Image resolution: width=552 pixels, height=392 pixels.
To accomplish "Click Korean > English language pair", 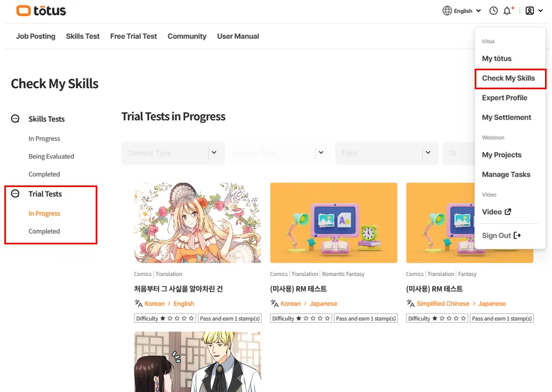I will 169,304.
